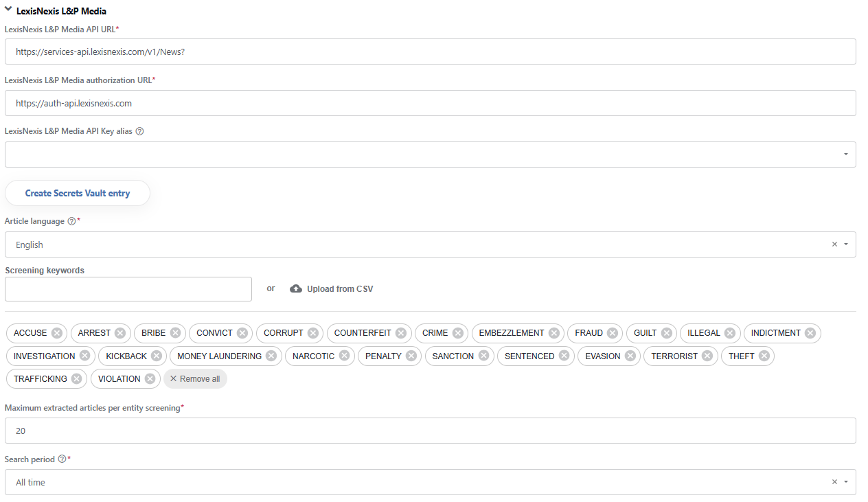Click the MONEY LAUNDERING keyword text
The width and height of the screenshot is (868, 502).
219,356
